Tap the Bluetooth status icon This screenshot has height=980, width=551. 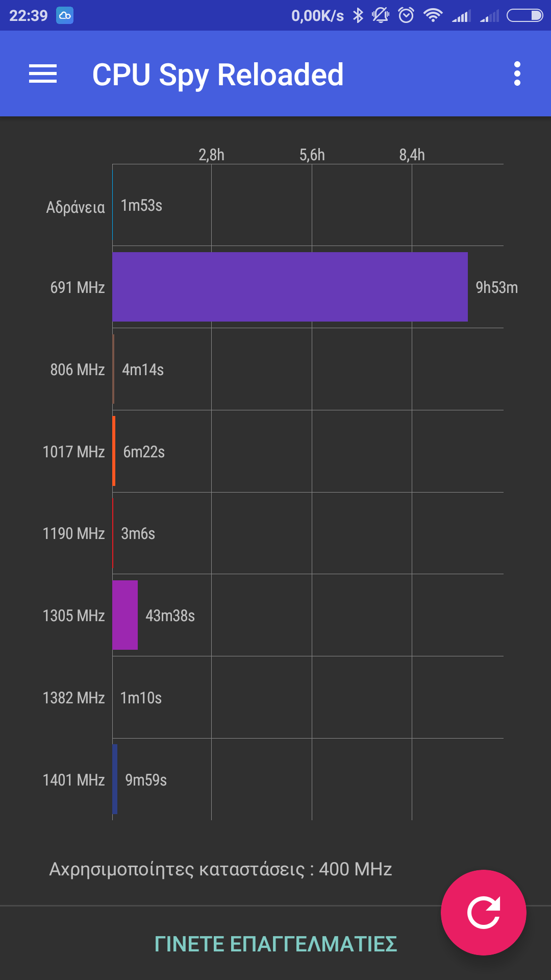pos(358,15)
